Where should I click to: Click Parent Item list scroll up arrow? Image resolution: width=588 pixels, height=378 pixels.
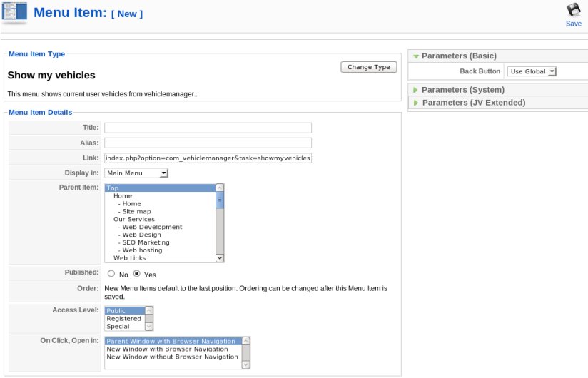click(220, 188)
